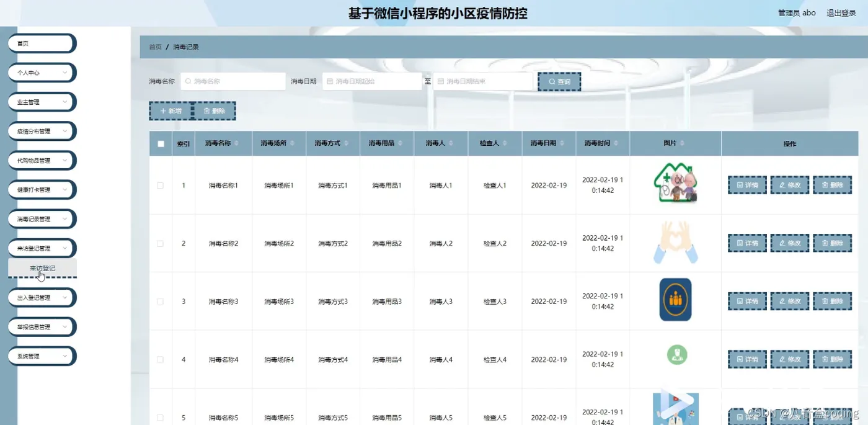This screenshot has width=868, height=425.
Task: Check the checkbox for row 3
Action: coord(161,302)
